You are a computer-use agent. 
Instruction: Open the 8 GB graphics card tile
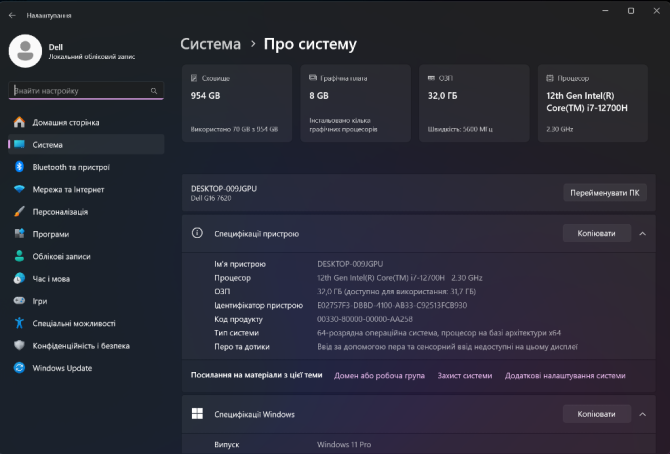[x=356, y=103]
